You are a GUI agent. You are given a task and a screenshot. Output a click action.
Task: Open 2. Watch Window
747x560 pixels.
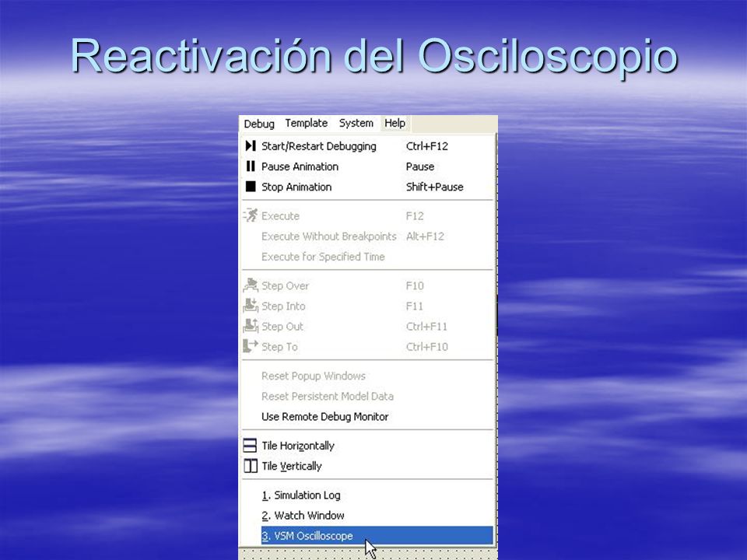coord(368,515)
